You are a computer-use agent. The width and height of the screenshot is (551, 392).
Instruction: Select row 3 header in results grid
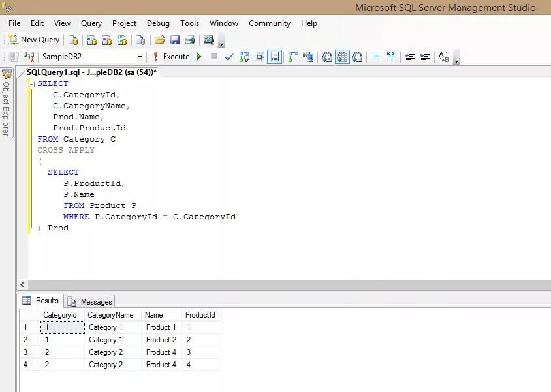(x=29, y=352)
